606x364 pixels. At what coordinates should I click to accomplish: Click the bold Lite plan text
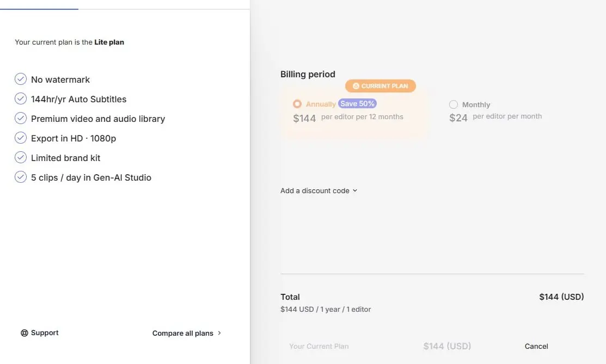tap(109, 42)
